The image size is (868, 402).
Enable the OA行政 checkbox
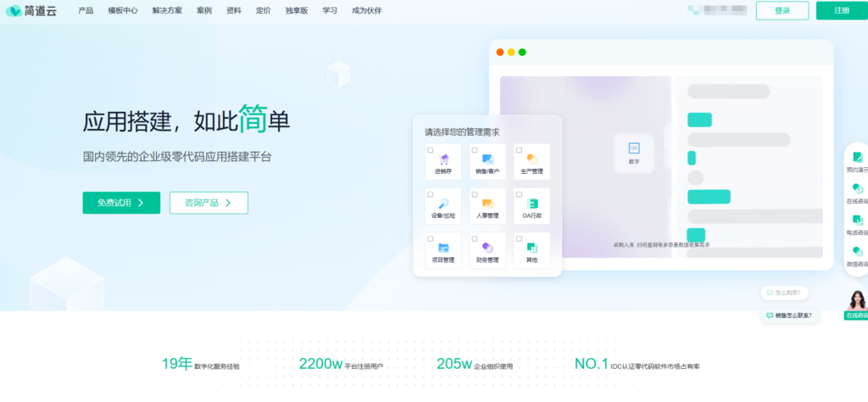519,194
